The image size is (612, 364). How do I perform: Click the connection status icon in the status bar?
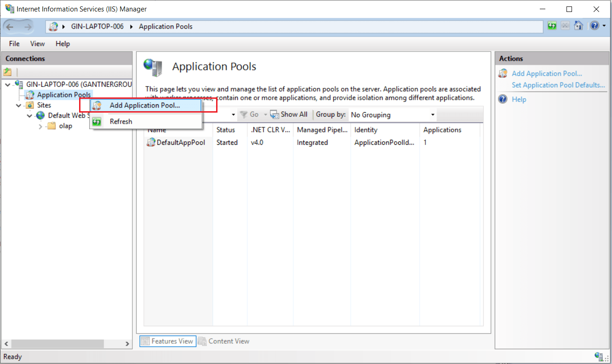click(x=599, y=357)
